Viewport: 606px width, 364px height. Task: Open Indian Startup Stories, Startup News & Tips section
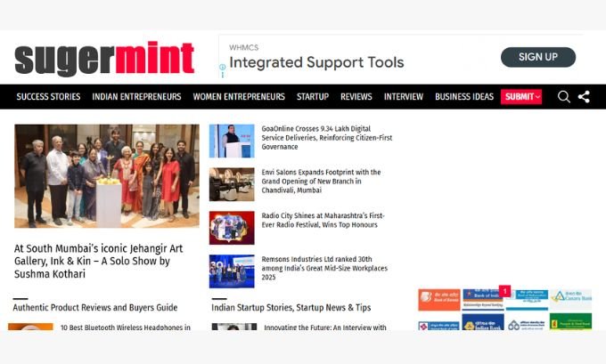[291, 308]
